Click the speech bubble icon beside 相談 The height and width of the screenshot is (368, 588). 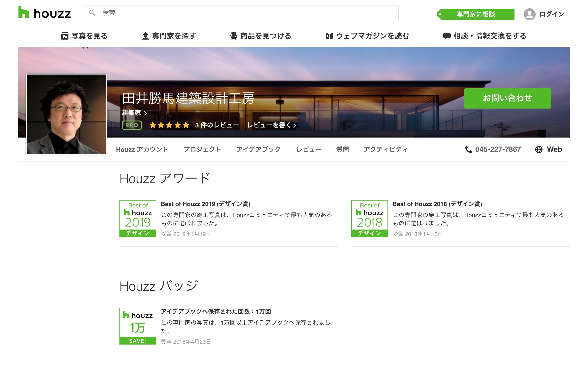[447, 36]
